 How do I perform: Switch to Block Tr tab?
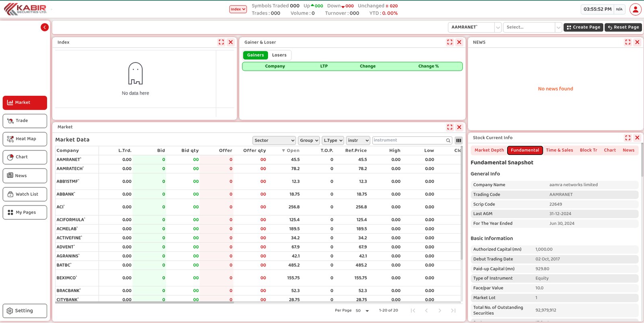coord(588,150)
